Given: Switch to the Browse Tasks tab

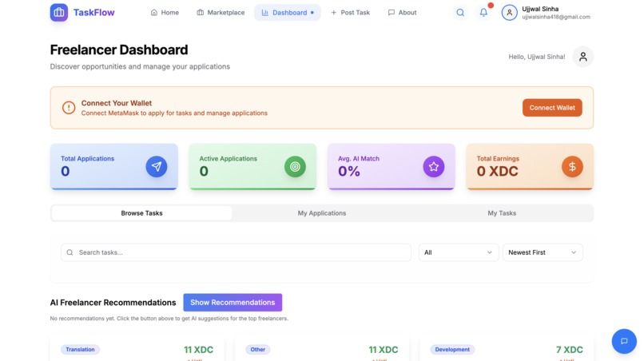Looking at the screenshot, I should (141, 212).
